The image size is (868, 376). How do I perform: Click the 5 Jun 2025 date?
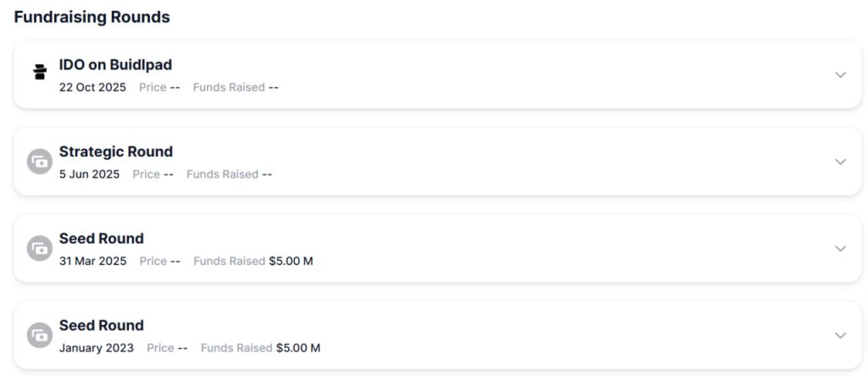coord(89,174)
